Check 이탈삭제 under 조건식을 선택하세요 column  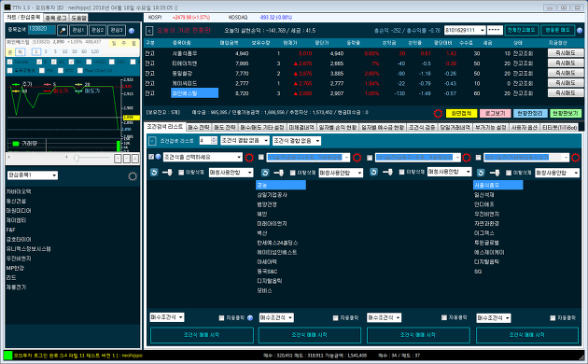181,173
